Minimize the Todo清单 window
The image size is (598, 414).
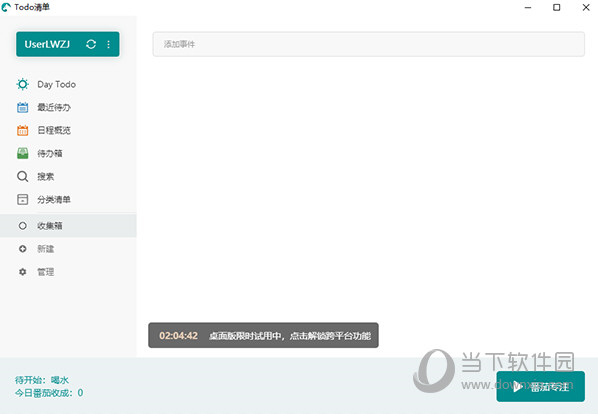pos(528,7)
